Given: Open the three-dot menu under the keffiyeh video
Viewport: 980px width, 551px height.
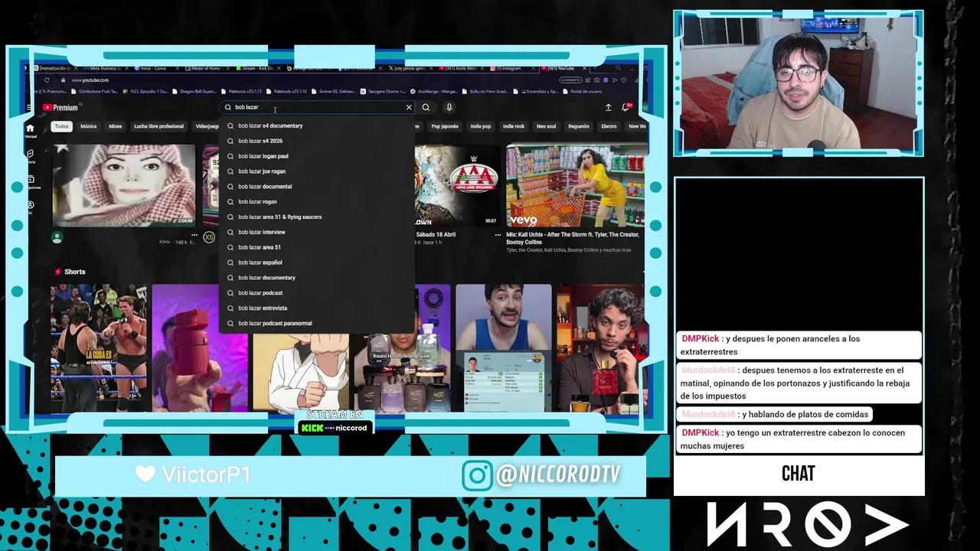Looking at the screenshot, I should 194,236.
